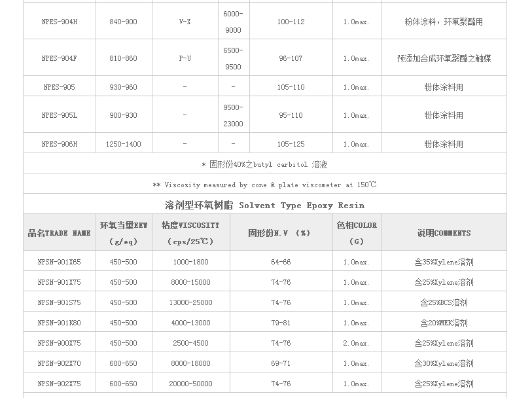Click the butyl carbitol footnote line
This screenshot has width=532, height=398.
[264, 164]
